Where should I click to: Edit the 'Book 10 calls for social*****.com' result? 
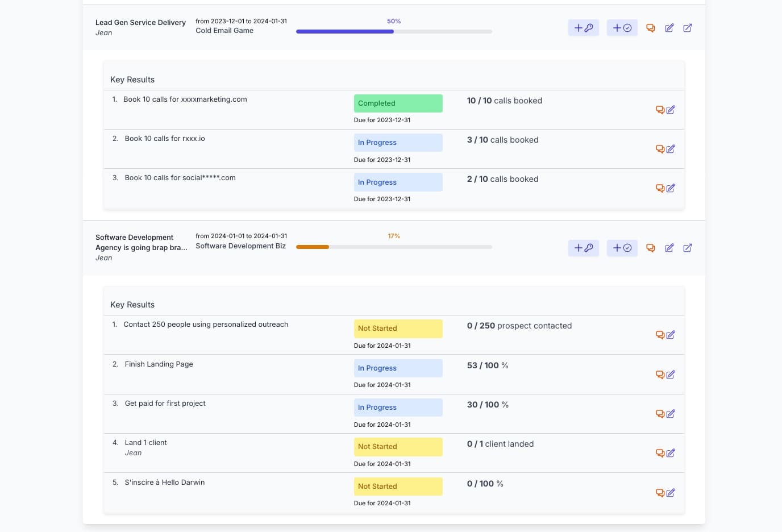(x=671, y=188)
